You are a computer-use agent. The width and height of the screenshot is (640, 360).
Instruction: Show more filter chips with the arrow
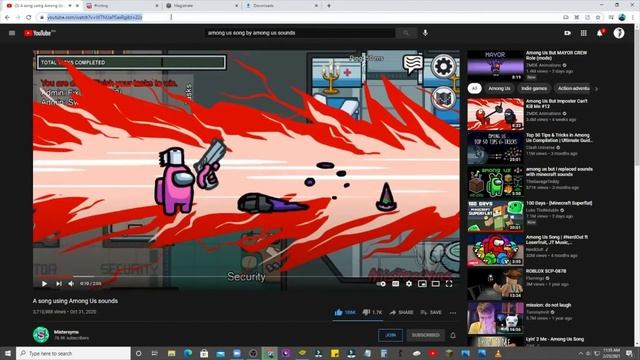click(x=596, y=89)
